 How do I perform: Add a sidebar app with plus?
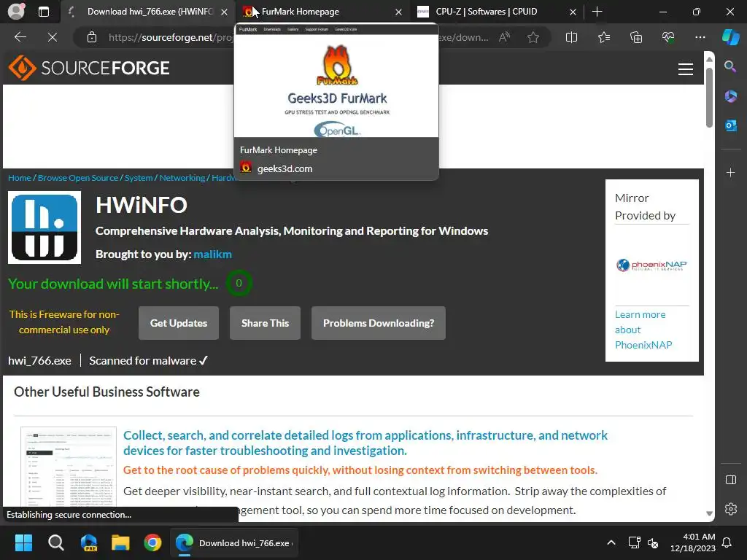(730, 172)
